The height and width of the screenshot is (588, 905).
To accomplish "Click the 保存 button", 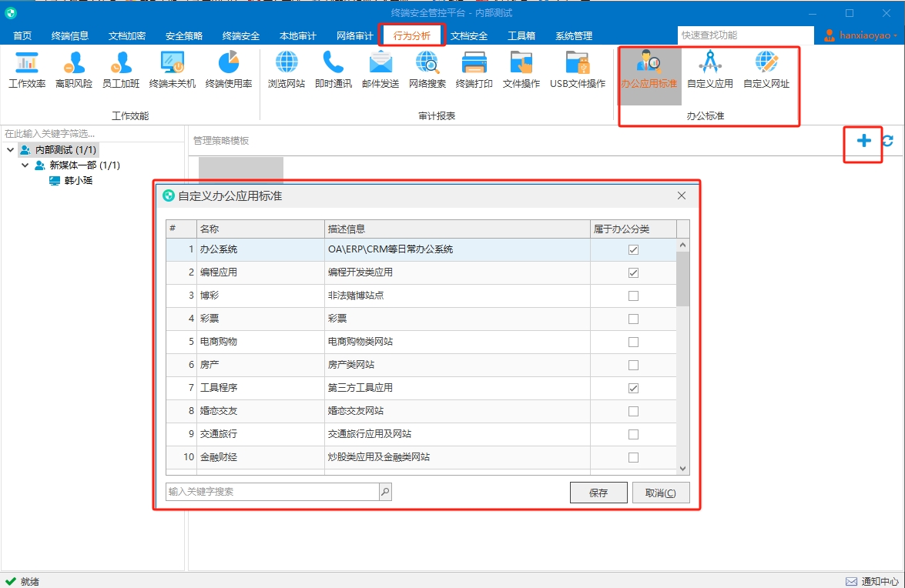I will 598,493.
